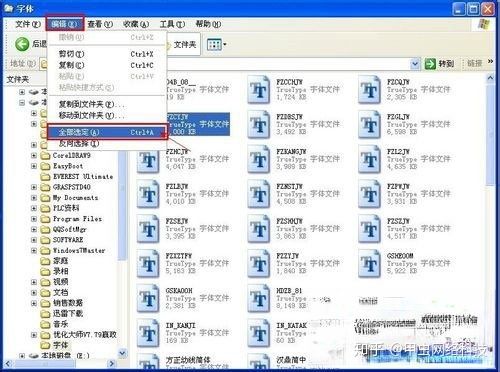
Task: Choose 复制(C) in the Edit menu
Action: pos(107,65)
